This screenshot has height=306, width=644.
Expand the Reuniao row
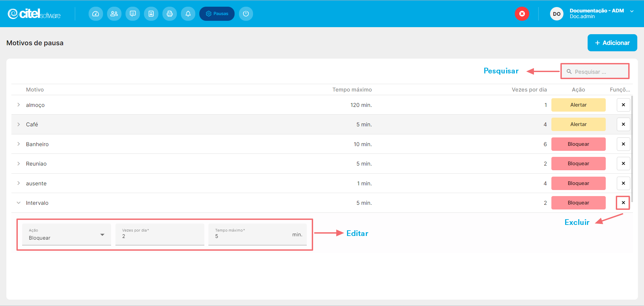(18, 164)
